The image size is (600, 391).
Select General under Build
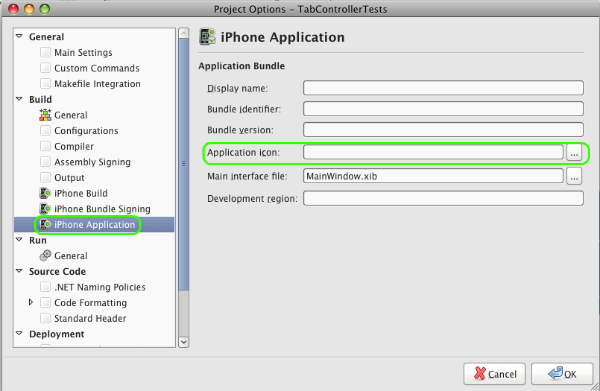click(71, 115)
